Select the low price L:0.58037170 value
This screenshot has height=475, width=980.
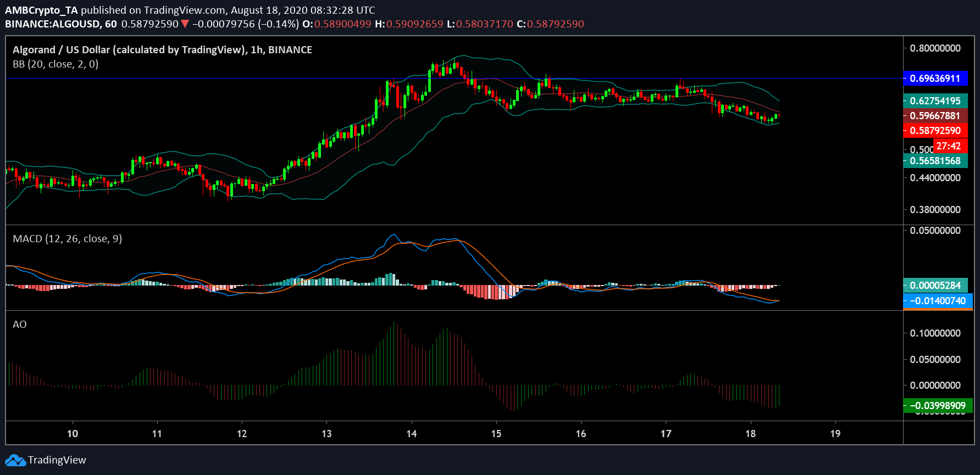coord(480,24)
